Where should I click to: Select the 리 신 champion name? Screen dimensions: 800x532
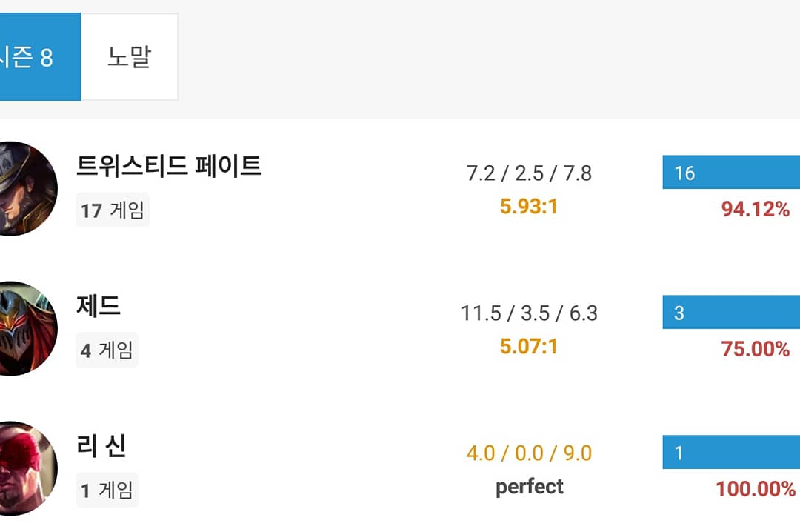point(101,446)
